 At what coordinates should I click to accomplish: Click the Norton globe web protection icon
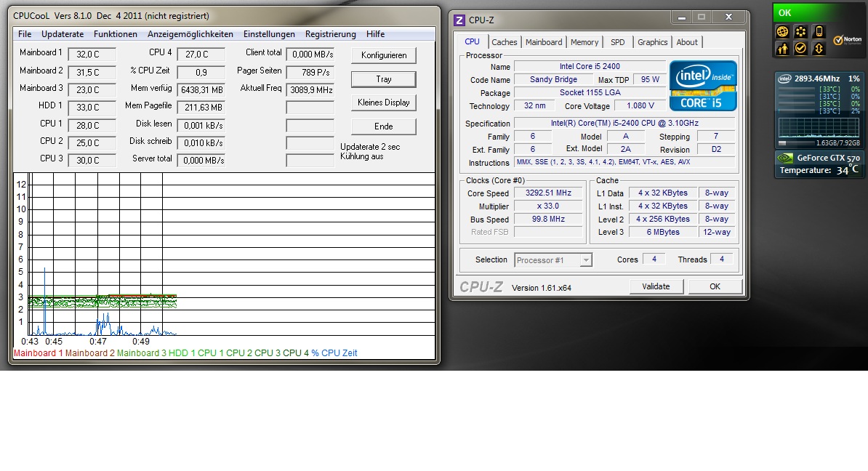click(x=782, y=32)
